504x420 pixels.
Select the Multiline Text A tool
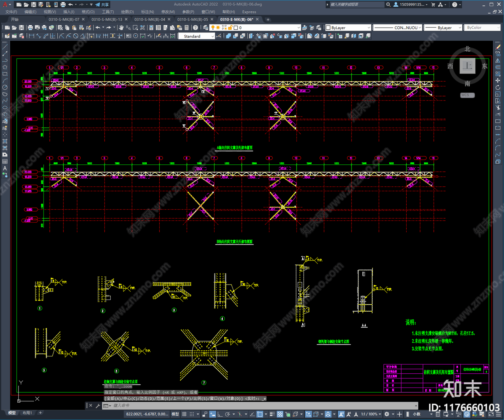(5, 168)
